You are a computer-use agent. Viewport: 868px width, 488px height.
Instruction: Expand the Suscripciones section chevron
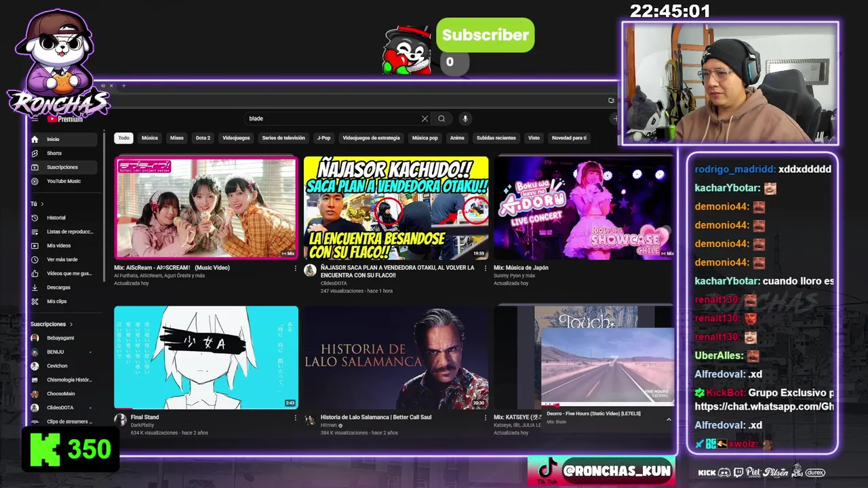[x=71, y=324]
